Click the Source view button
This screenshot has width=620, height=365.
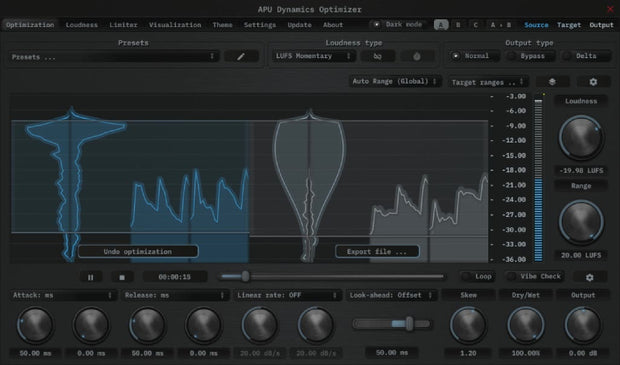(536, 25)
